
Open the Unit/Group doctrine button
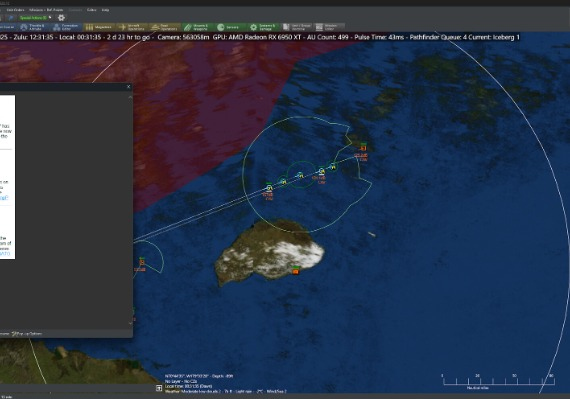297,27
